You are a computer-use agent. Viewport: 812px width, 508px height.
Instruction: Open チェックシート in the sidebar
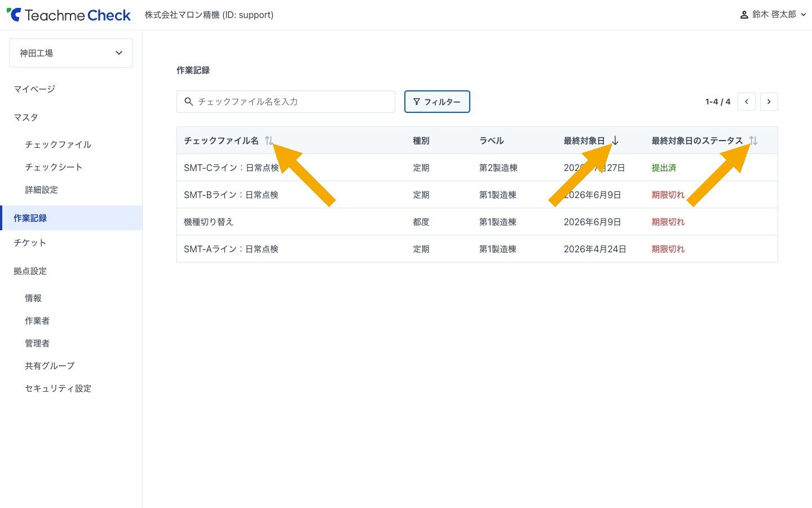tap(54, 167)
